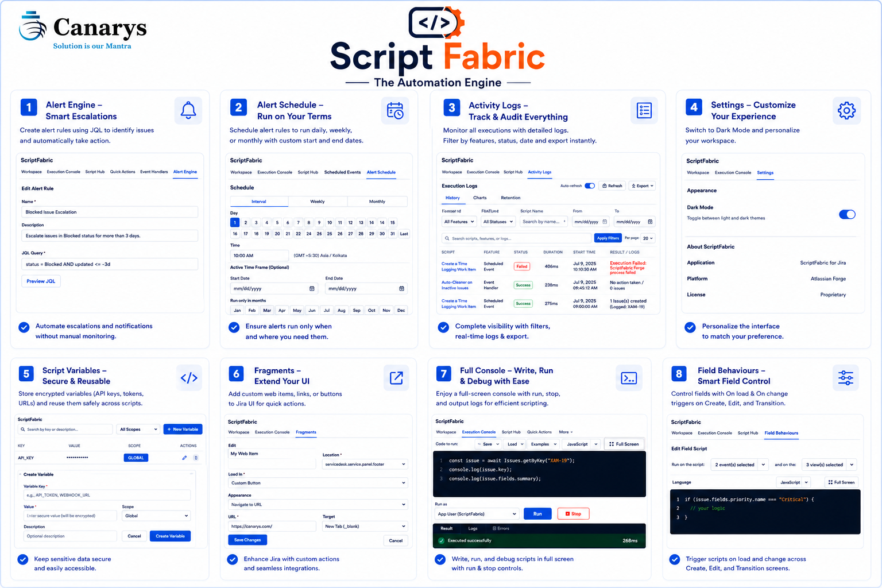Click the Settings gear icon
882x588 pixels.
pyautogui.click(x=846, y=110)
